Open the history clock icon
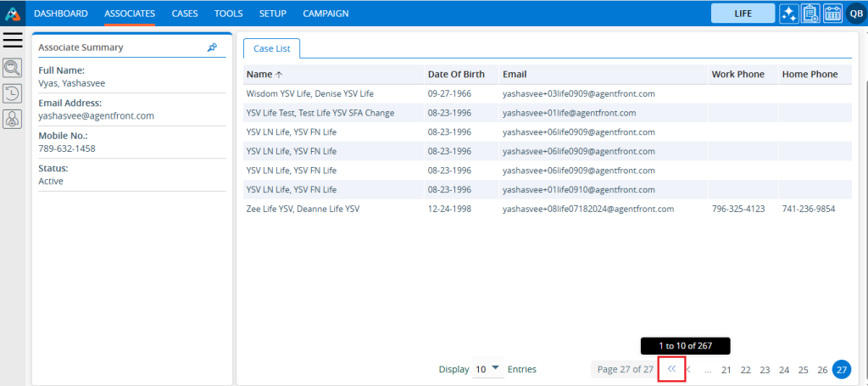Screen dimensions: 868x386 13,93
